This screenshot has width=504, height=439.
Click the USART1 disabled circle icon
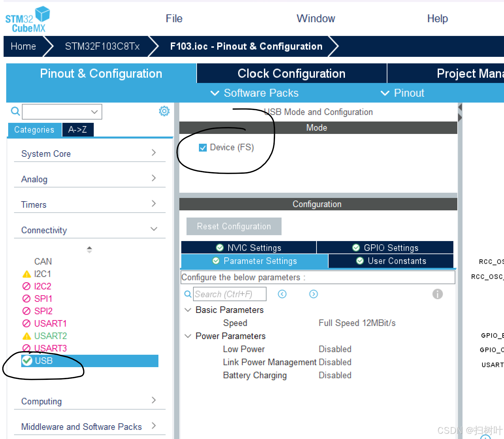click(x=26, y=324)
